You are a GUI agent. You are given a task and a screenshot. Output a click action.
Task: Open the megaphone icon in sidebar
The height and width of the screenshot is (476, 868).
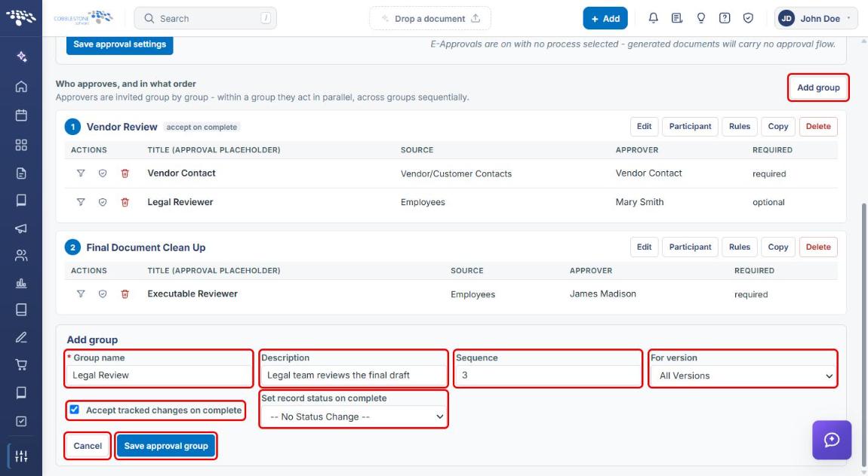pyautogui.click(x=21, y=228)
